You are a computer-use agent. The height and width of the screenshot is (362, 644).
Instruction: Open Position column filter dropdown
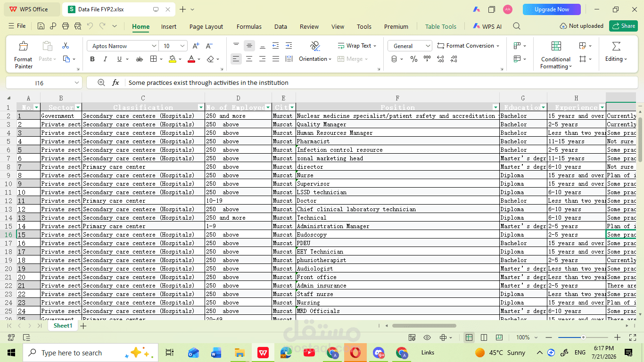[x=495, y=107]
